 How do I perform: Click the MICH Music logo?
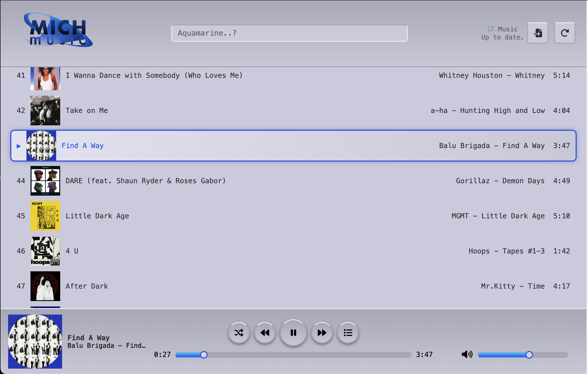pyautogui.click(x=58, y=30)
